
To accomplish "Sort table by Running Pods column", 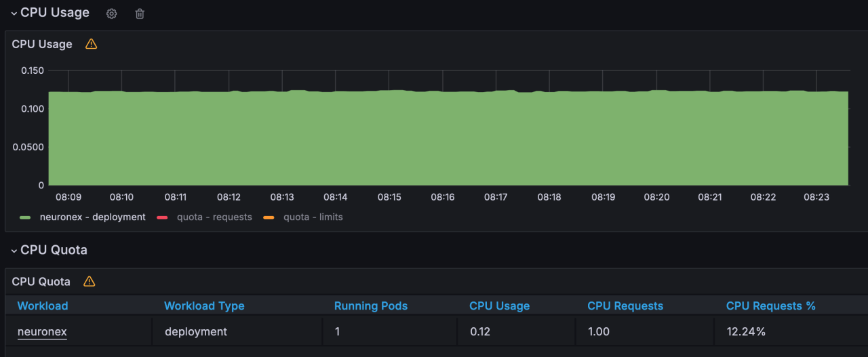I will [371, 306].
